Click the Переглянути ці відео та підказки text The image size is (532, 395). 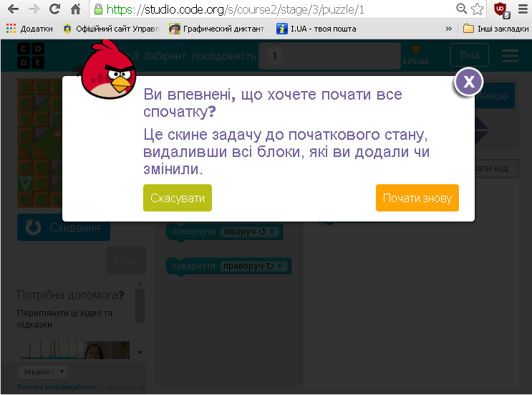click(x=64, y=318)
